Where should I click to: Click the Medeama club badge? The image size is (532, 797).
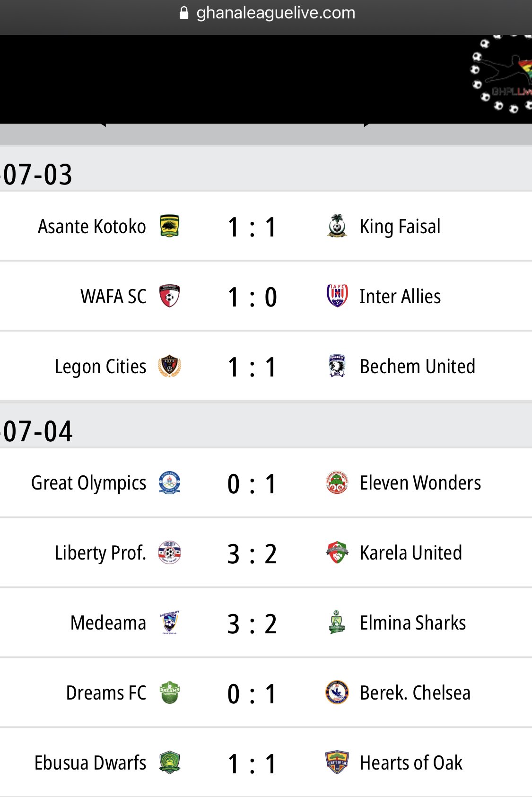[x=169, y=622]
